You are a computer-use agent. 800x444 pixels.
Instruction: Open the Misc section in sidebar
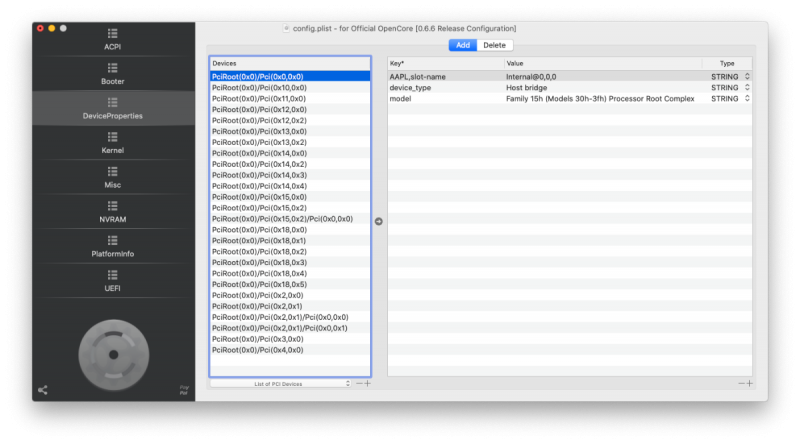[x=113, y=178]
